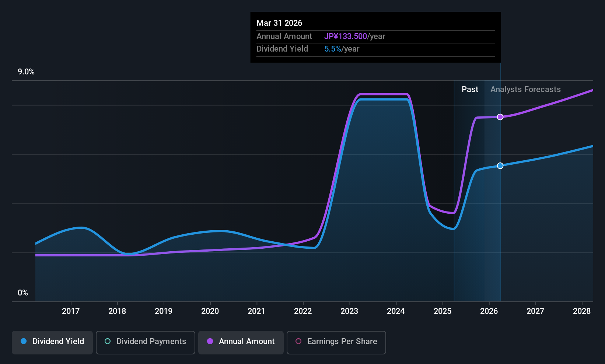
Task: Click the blue Dividend Yield legend dot
Action: pyautogui.click(x=24, y=342)
